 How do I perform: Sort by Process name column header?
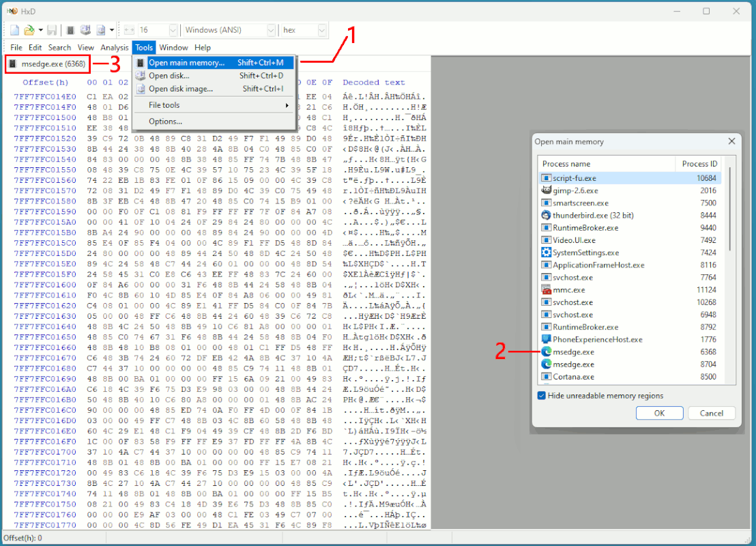coord(607,164)
